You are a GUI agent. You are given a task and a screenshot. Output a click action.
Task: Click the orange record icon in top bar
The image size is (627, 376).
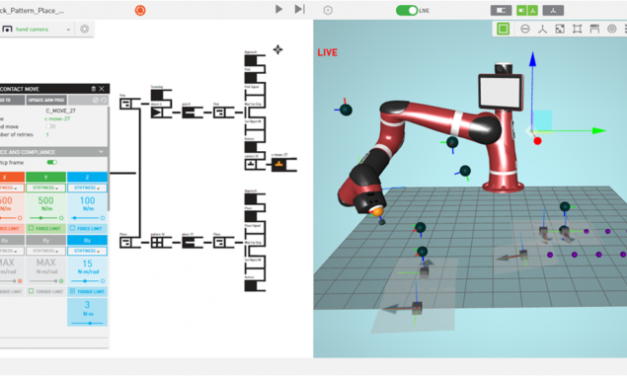tap(140, 10)
